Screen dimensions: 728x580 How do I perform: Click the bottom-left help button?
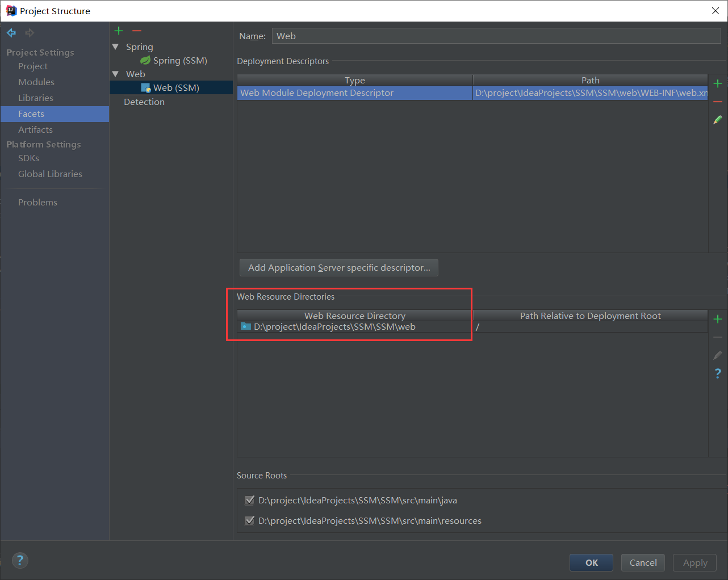[20, 561]
